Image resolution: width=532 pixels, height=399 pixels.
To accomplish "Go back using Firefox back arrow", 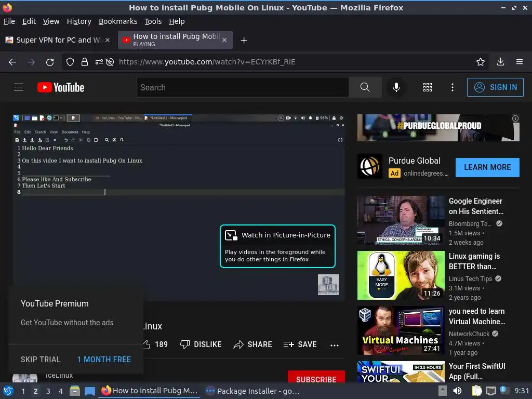I will [x=12, y=62].
